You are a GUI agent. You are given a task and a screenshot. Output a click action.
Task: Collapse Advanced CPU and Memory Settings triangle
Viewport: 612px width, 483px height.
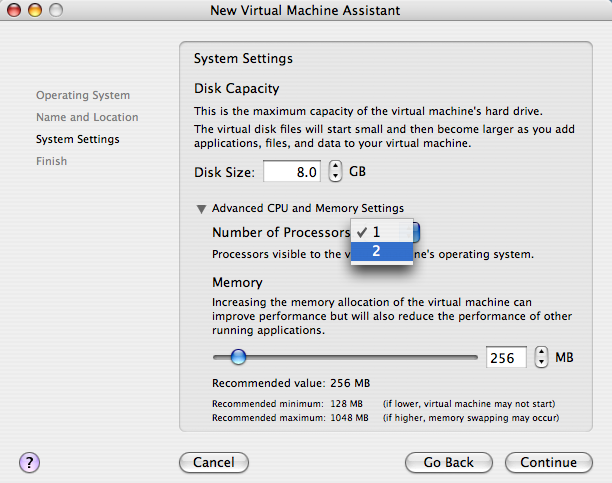click(x=202, y=209)
